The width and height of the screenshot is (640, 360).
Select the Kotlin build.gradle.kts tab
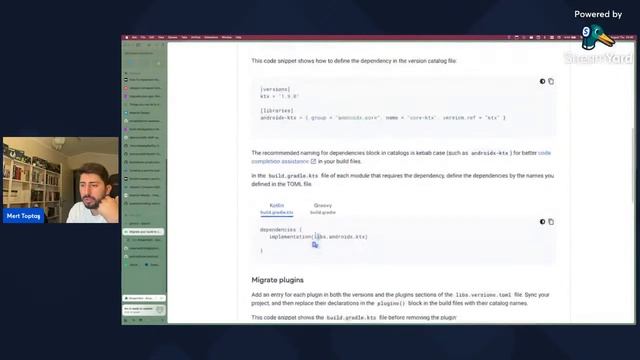coord(277,209)
